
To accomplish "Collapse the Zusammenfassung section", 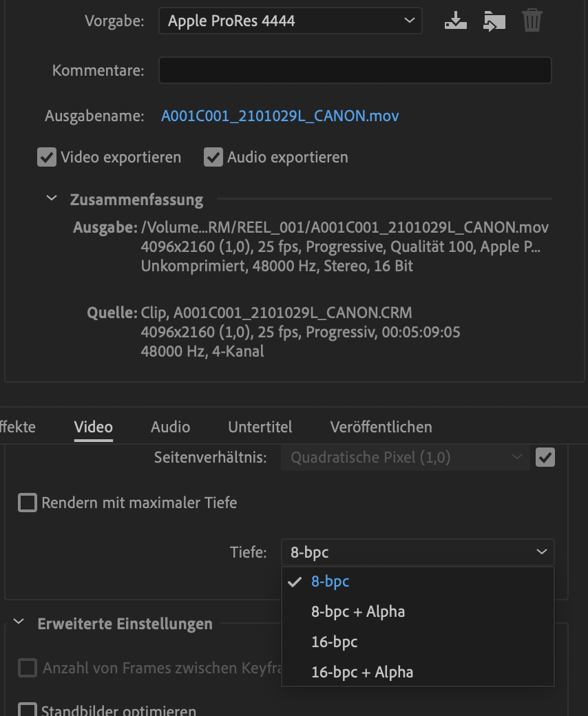I will click(x=51, y=198).
